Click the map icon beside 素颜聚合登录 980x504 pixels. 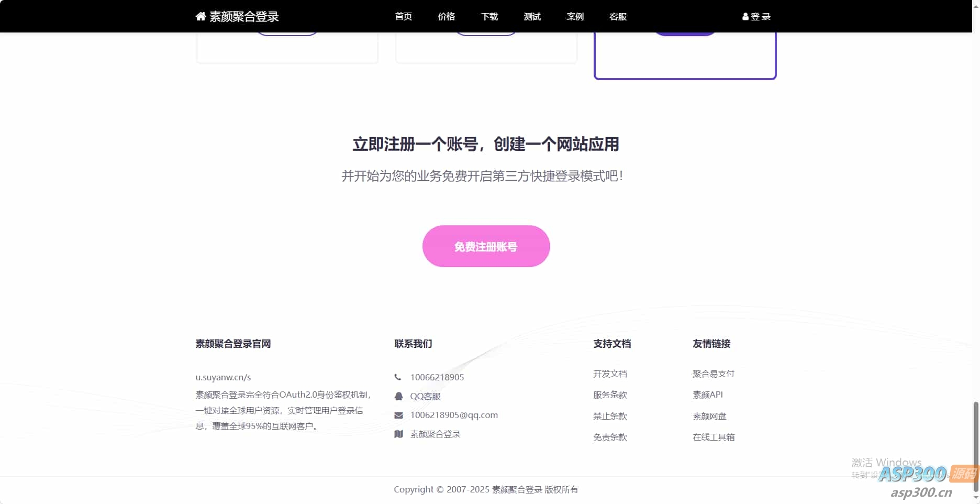click(398, 434)
